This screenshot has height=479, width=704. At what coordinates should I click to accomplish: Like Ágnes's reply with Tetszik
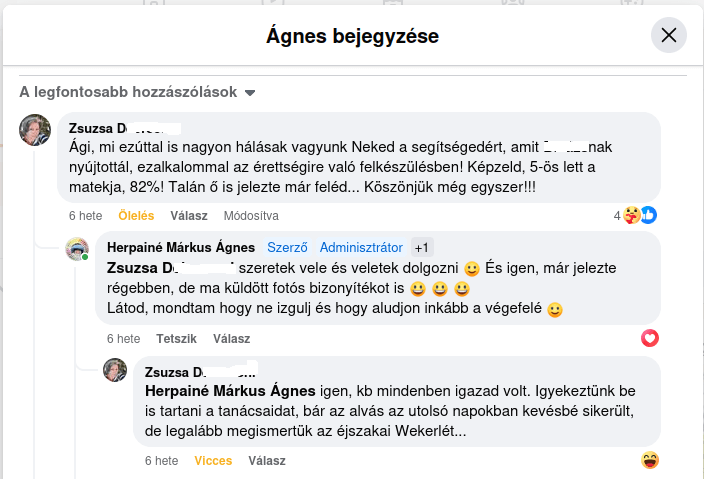click(x=176, y=338)
